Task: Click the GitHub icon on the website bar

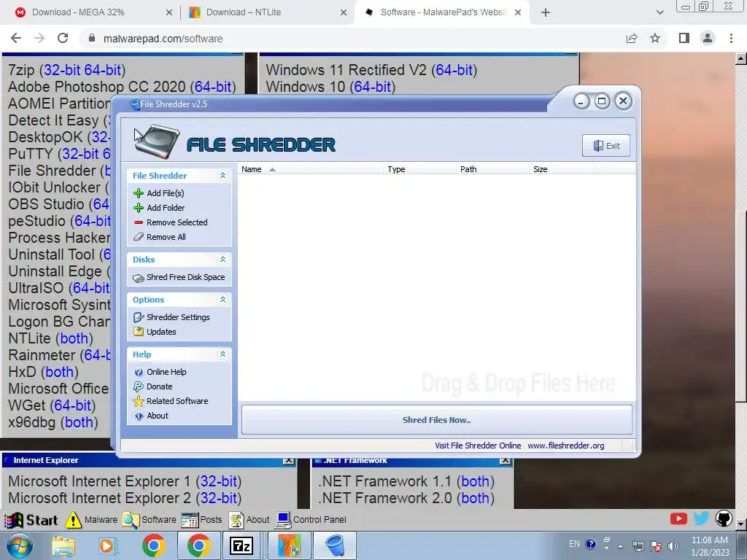Action: 723,518
